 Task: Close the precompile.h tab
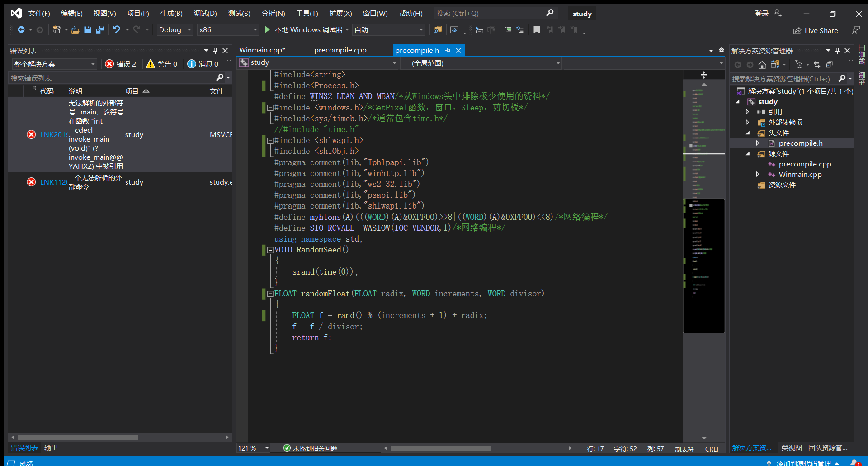458,51
